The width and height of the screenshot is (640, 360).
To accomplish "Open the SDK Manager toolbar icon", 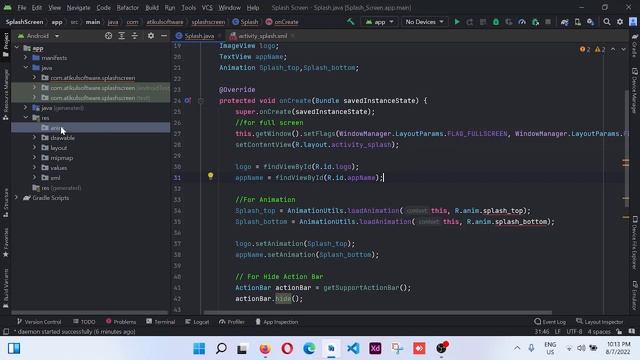I will coord(591,22).
